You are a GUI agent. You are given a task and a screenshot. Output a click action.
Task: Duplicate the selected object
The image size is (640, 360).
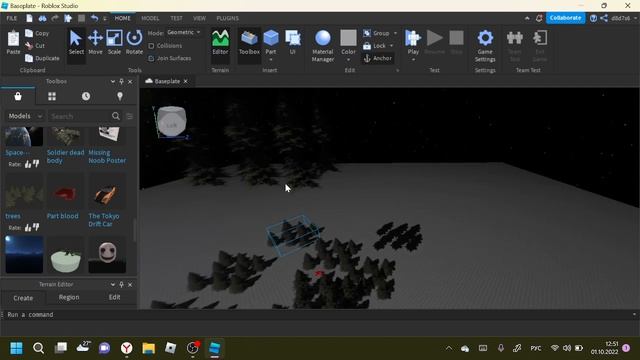pyautogui.click(x=42, y=58)
